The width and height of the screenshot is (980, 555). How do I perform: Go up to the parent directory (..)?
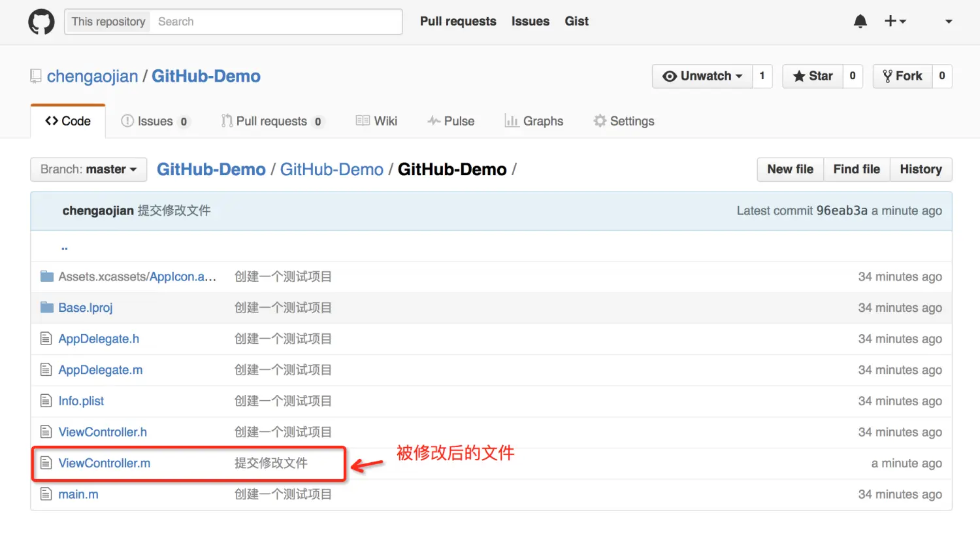[65, 246]
